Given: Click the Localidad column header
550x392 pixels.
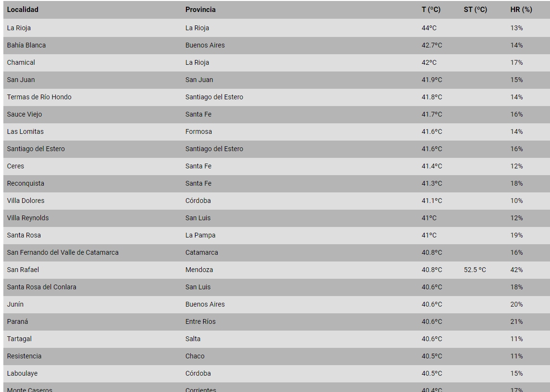Looking at the screenshot, I should tap(23, 10).
